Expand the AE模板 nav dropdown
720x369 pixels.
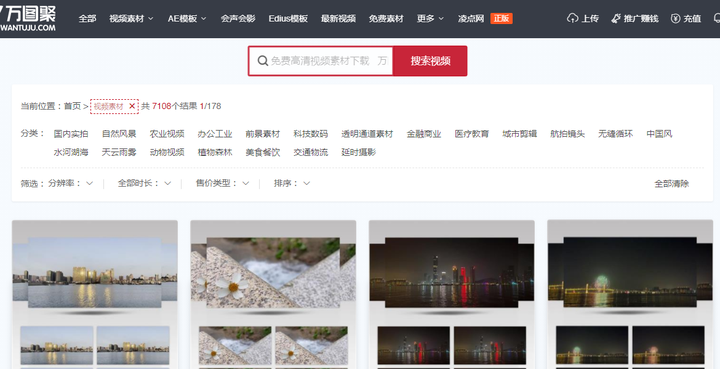point(187,18)
